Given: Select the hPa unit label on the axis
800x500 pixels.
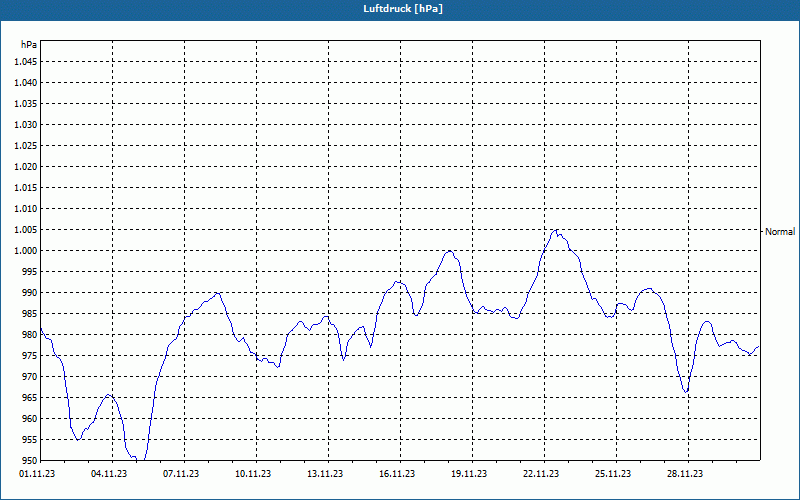Looking at the screenshot, I should 29,45.
